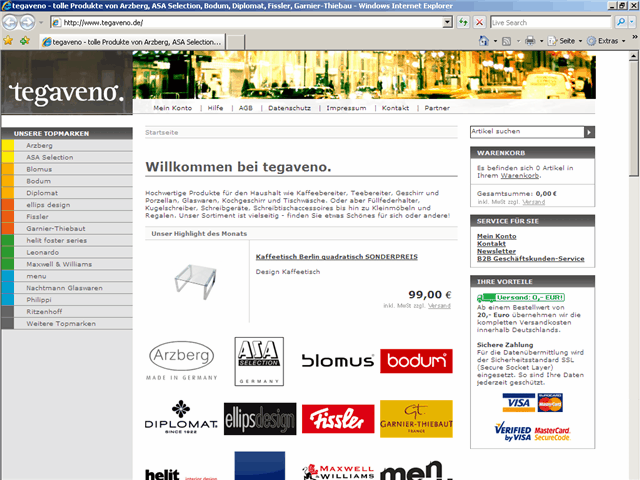
Task: Open Kontakt in top navigation
Action: 395,108
